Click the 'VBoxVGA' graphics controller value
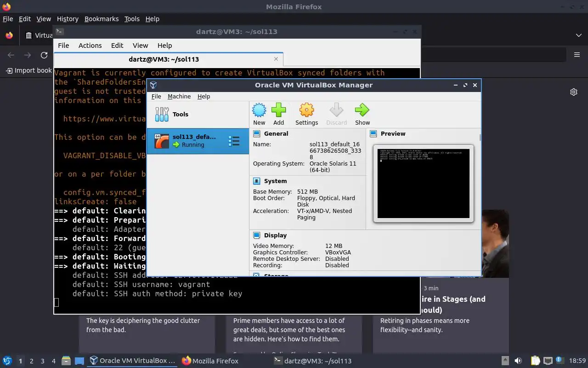Image resolution: width=588 pixels, height=368 pixels. click(338, 253)
